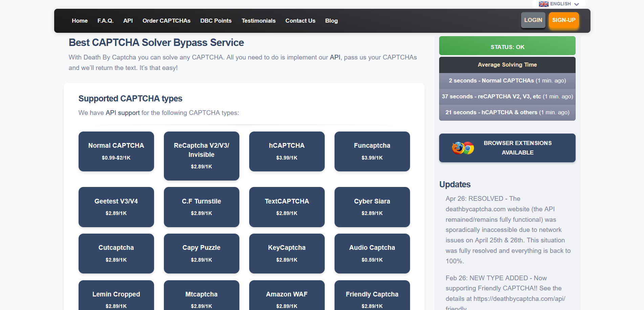Open the C.F Turnstile card
This screenshot has width=644, height=310.
(201, 207)
